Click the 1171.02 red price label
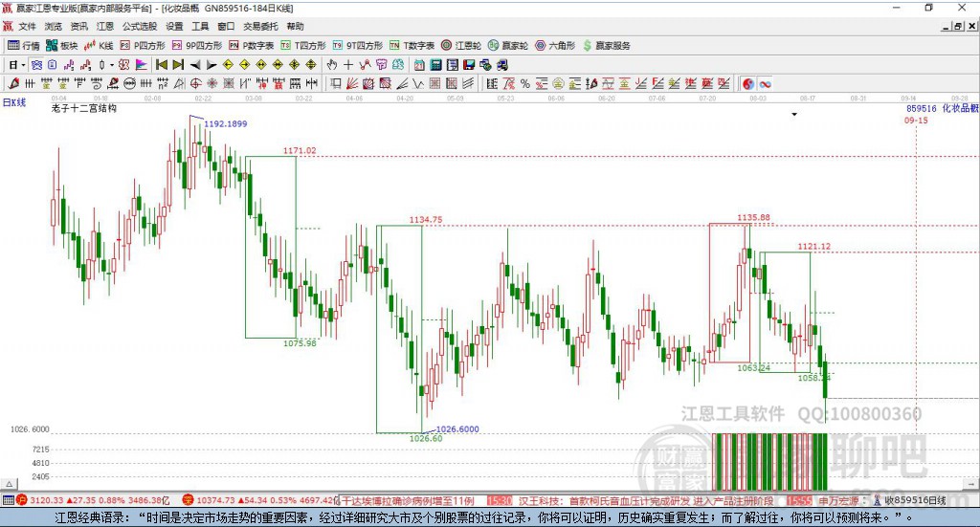 pyautogui.click(x=300, y=150)
